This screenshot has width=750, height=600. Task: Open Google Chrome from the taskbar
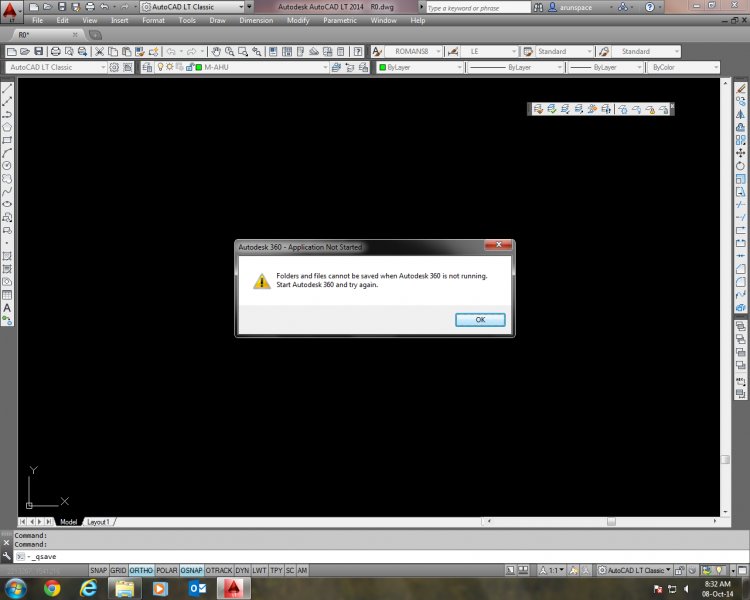pyautogui.click(x=52, y=588)
